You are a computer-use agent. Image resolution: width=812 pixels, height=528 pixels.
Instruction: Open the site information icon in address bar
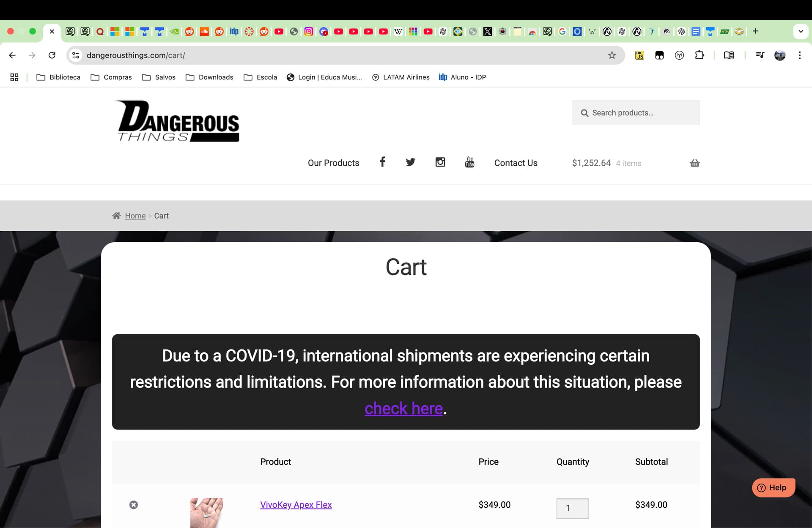click(x=76, y=55)
